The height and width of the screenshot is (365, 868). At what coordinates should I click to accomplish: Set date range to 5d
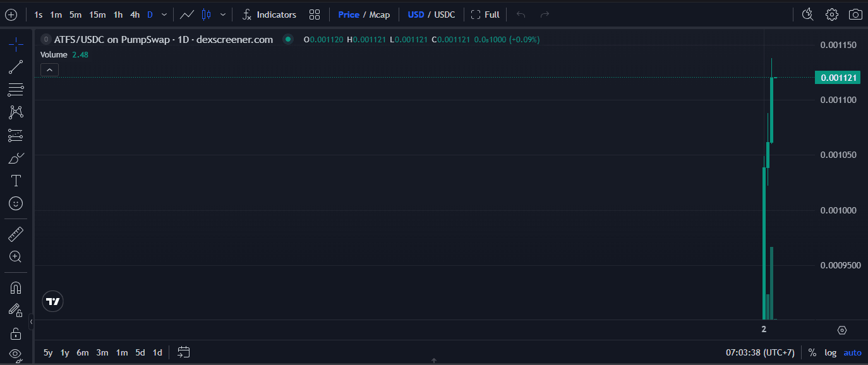140,352
